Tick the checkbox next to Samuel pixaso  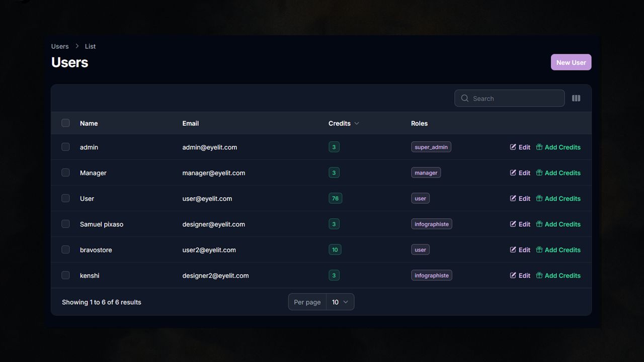click(65, 224)
